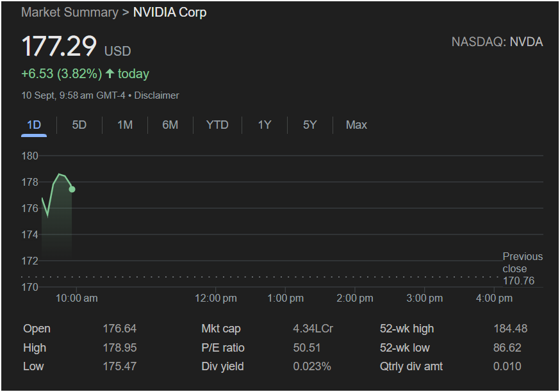Image resolution: width=560 pixels, height=392 pixels.
Task: Click the 180 y-axis label
Action: [x=29, y=156]
